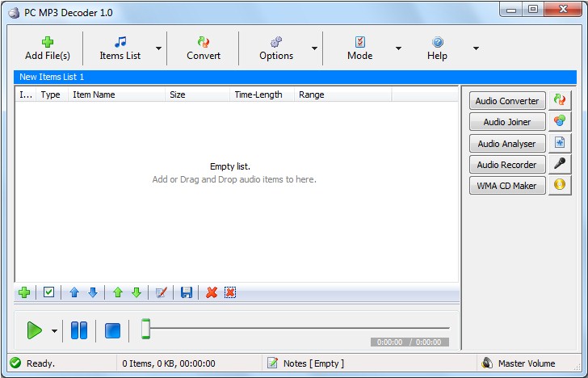Maximize the PC MP3 Decoder window

click(533, 9)
